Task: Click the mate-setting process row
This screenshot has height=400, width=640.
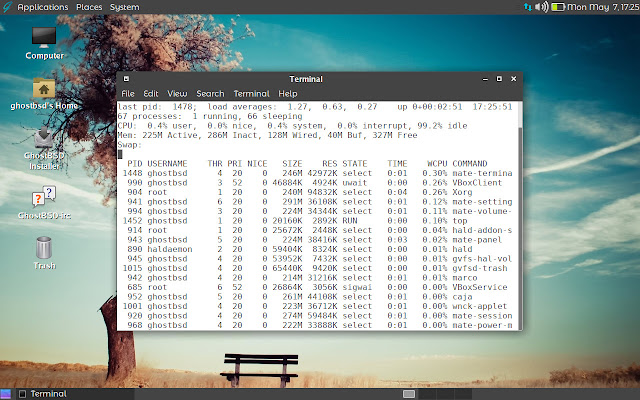Action: point(315,202)
